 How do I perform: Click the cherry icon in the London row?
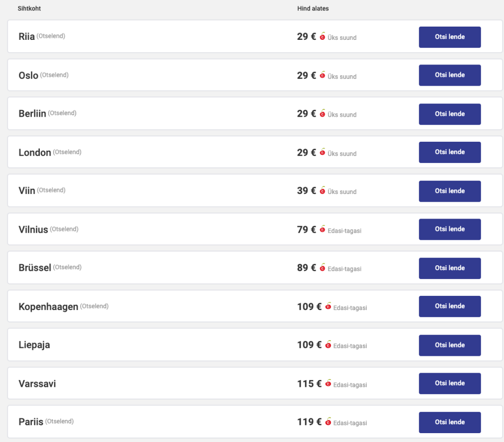[x=322, y=152]
